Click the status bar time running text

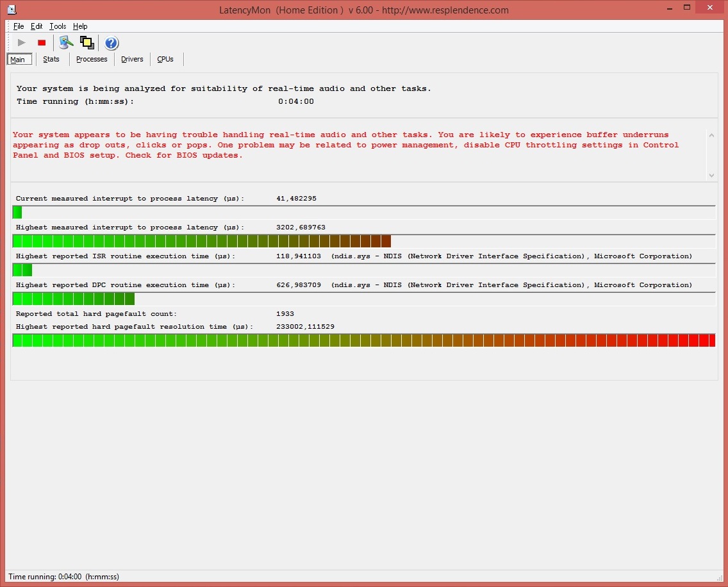pyautogui.click(x=63, y=576)
